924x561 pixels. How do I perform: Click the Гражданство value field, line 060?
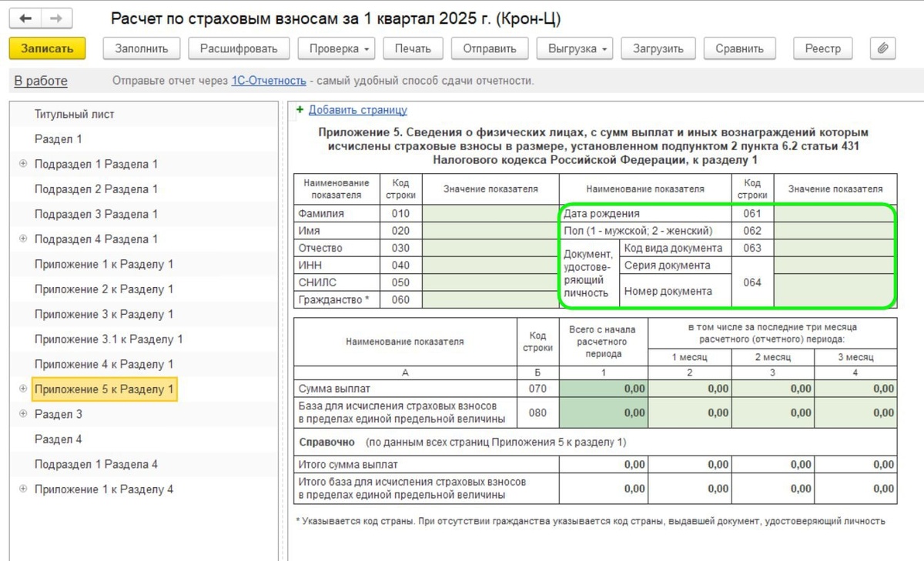coord(490,299)
